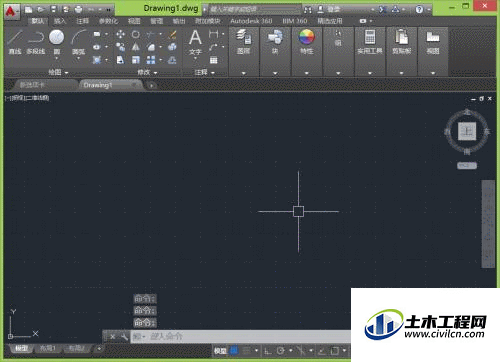This screenshot has height=362, width=500.
Task: Toggle polar tracking in status bar
Action: 281,351
